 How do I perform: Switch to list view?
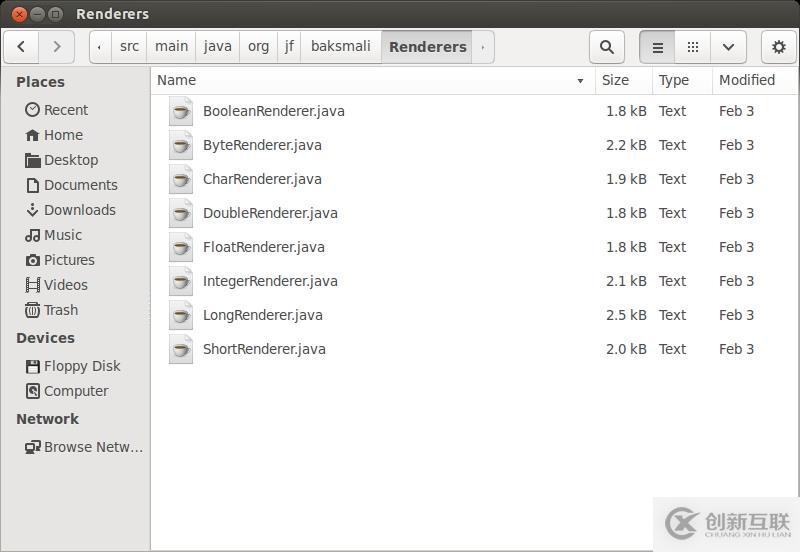pyautogui.click(x=657, y=47)
